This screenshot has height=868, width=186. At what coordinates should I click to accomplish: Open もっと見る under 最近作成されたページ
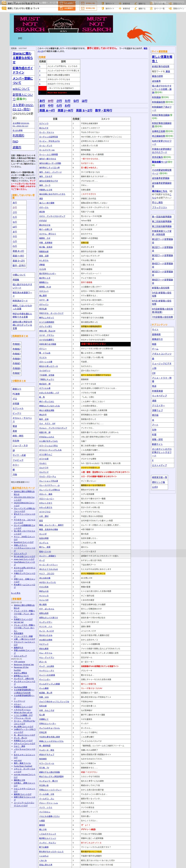[x=15, y=593]
